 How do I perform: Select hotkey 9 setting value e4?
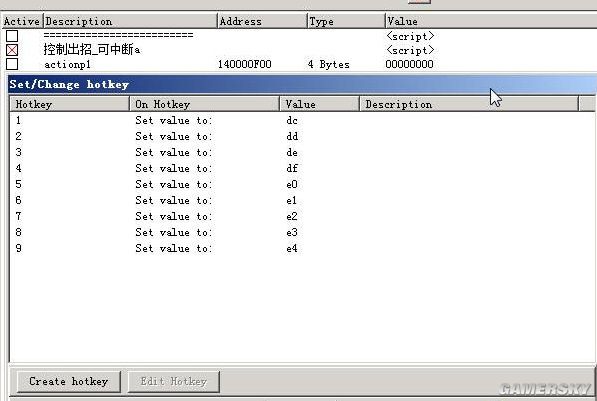(301, 248)
